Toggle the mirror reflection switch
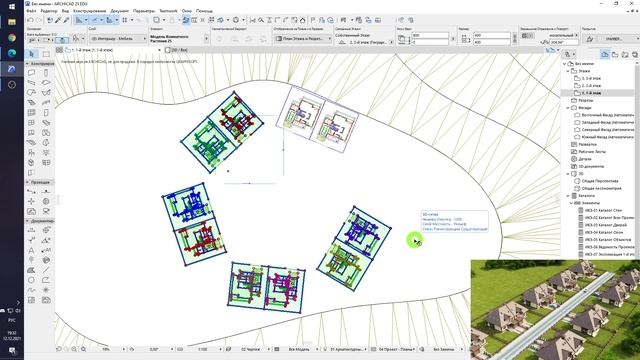Viewport: 640px width, 360px height. tap(527, 36)
